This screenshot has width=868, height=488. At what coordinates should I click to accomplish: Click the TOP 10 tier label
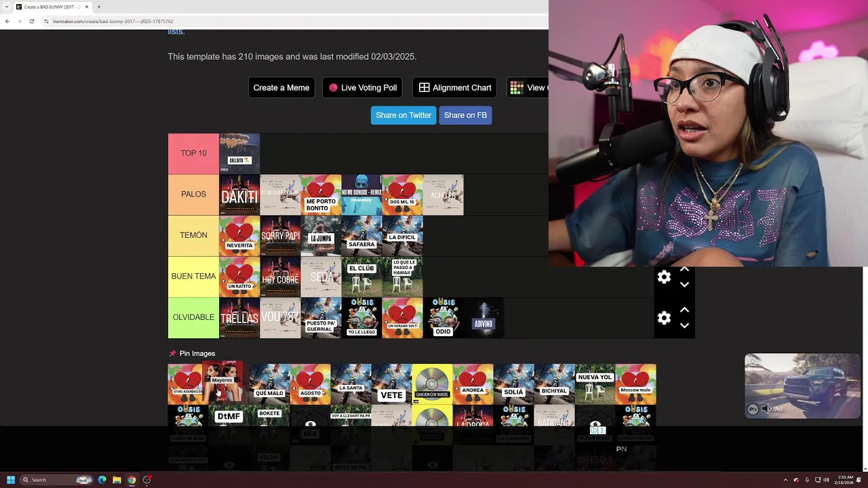[193, 153]
